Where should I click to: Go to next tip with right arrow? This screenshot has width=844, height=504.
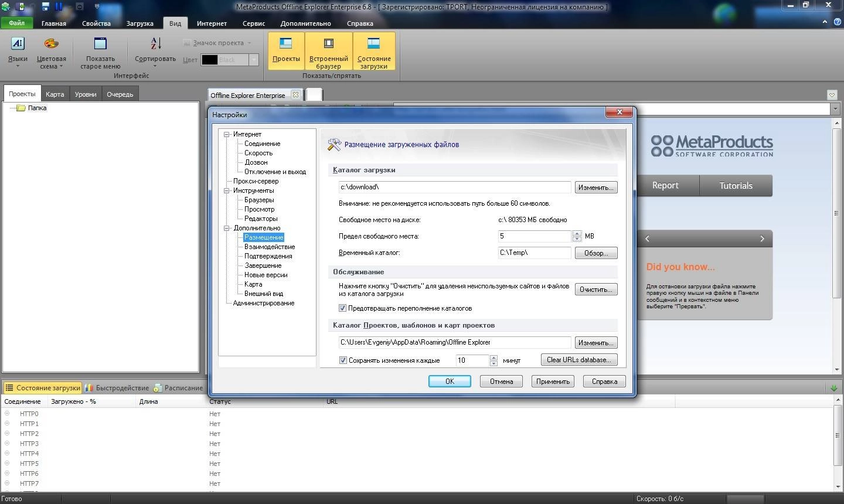(x=762, y=239)
